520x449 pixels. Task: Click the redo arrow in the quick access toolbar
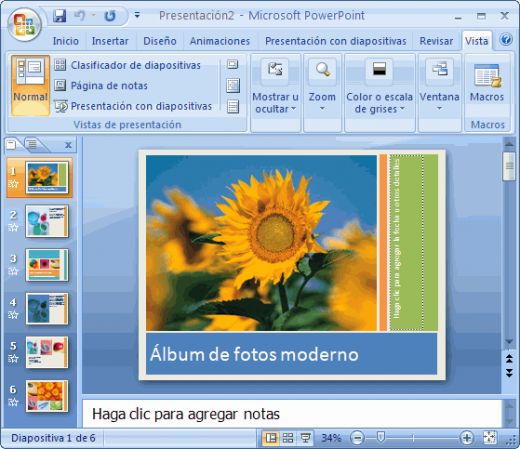click(110, 16)
